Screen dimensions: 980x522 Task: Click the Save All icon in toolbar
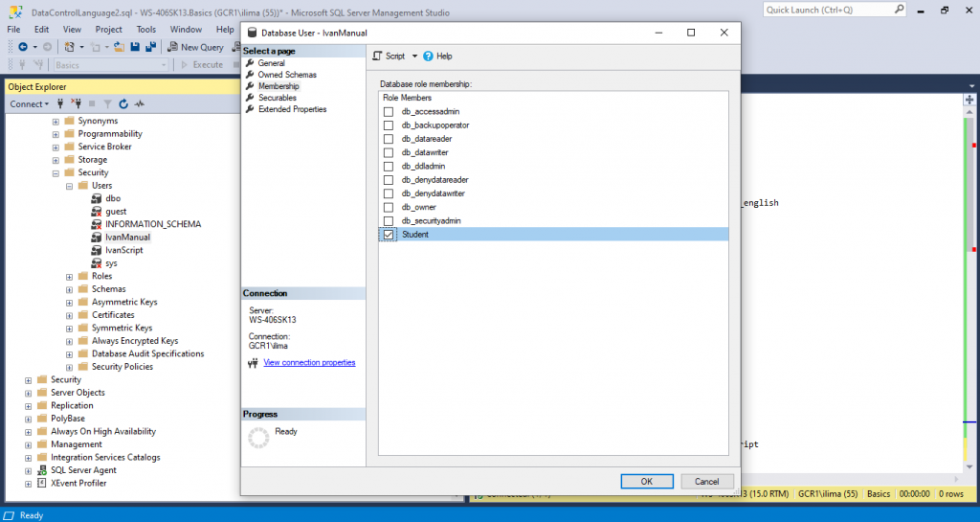tap(150, 47)
